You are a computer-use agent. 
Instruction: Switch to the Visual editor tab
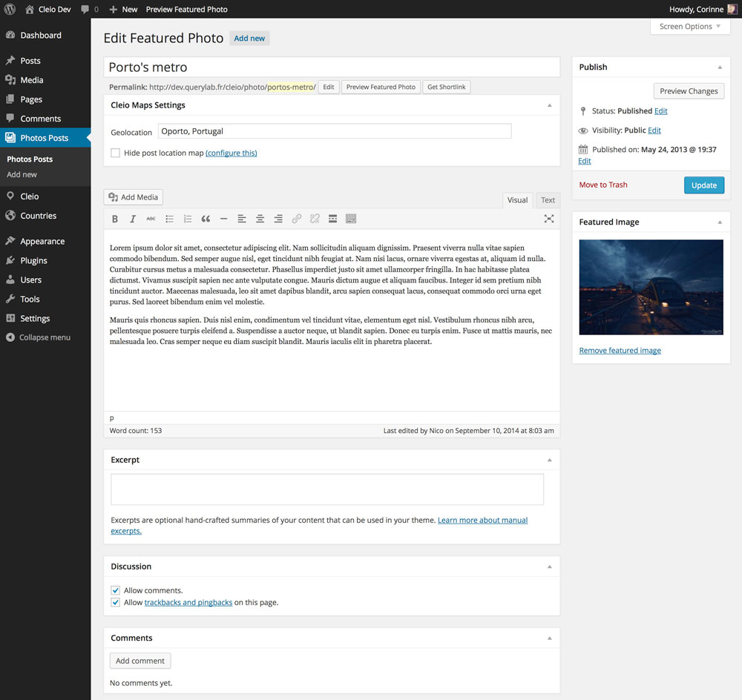tap(517, 200)
